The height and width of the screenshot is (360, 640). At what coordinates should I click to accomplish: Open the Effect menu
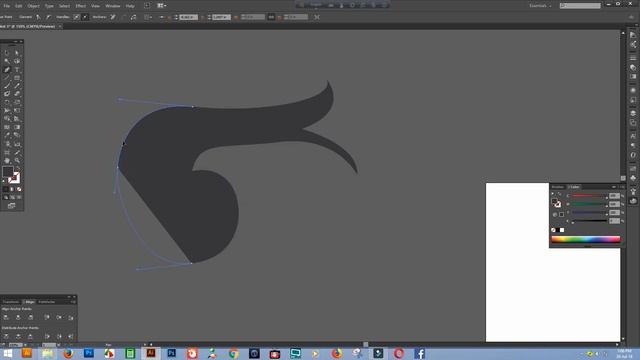pyautogui.click(x=80, y=6)
